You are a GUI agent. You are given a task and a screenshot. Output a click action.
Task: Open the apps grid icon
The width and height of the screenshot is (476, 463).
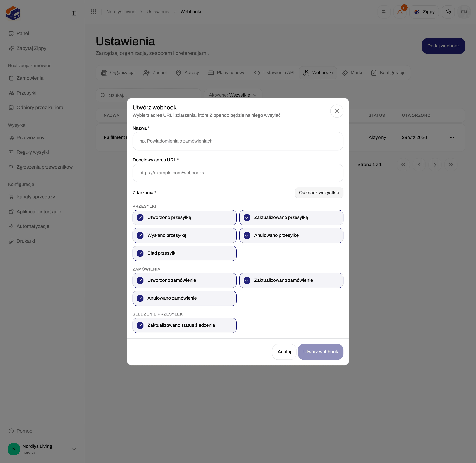(94, 12)
